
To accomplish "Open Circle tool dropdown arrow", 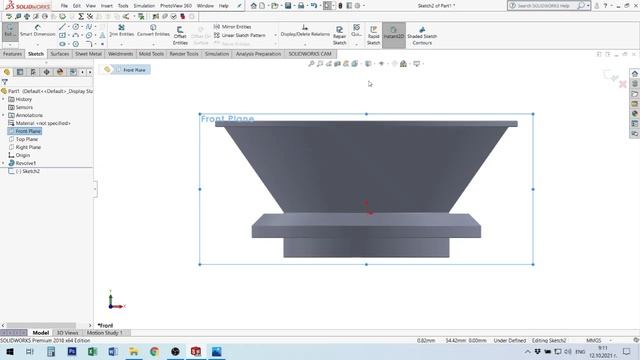I will click(x=82, y=27).
